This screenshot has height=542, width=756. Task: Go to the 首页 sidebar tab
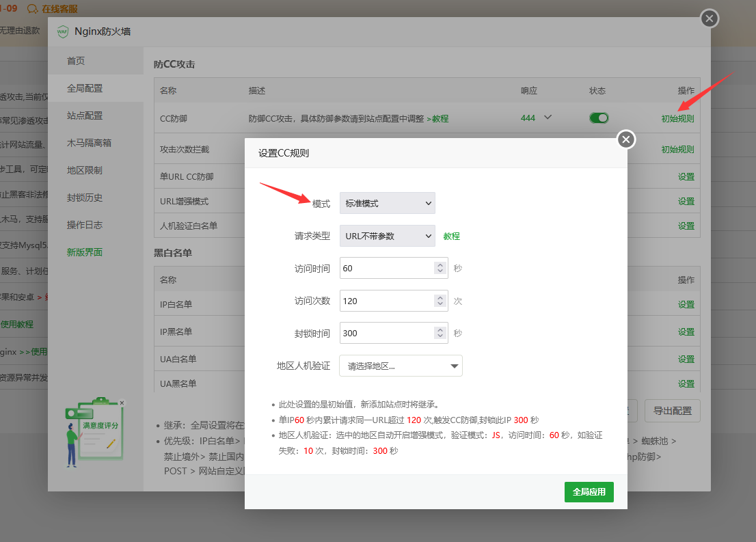(96, 61)
